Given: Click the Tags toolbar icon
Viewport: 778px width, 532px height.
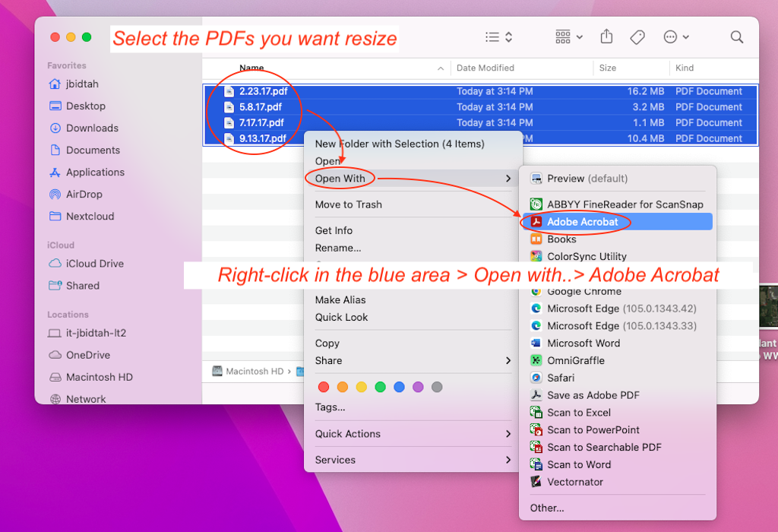Looking at the screenshot, I should coord(637,37).
